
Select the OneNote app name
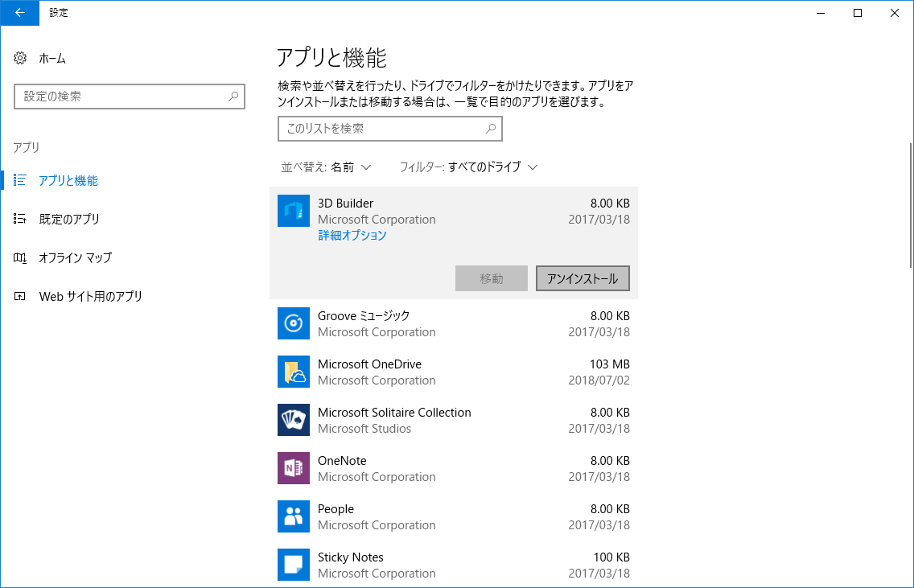coord(342,461)
